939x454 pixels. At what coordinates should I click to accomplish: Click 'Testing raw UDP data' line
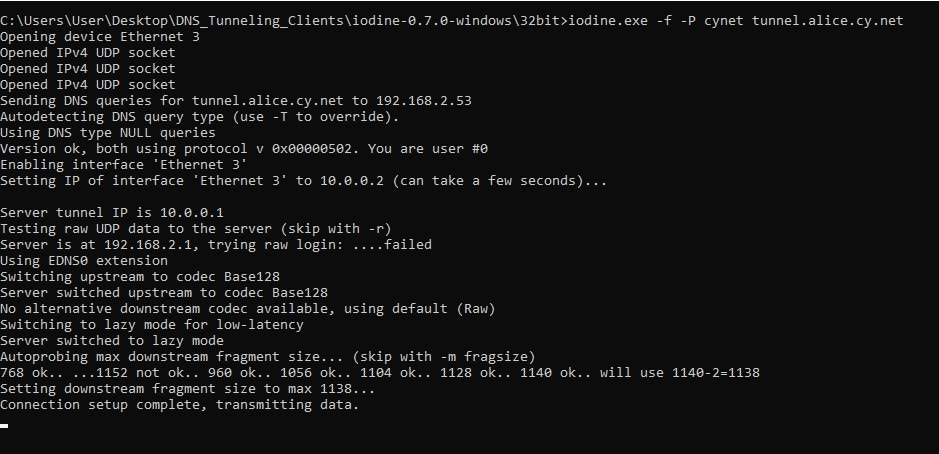click(x=196, y=229)
